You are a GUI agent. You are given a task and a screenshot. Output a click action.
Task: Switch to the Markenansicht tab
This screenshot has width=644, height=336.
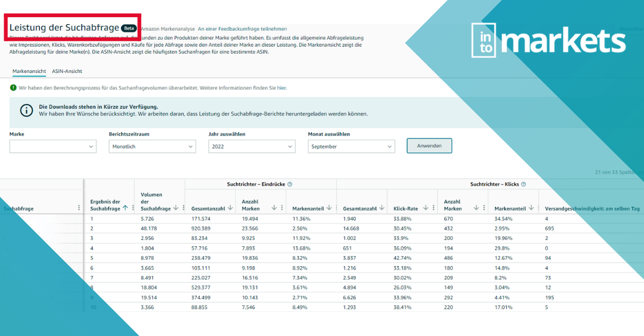point(29,71)
